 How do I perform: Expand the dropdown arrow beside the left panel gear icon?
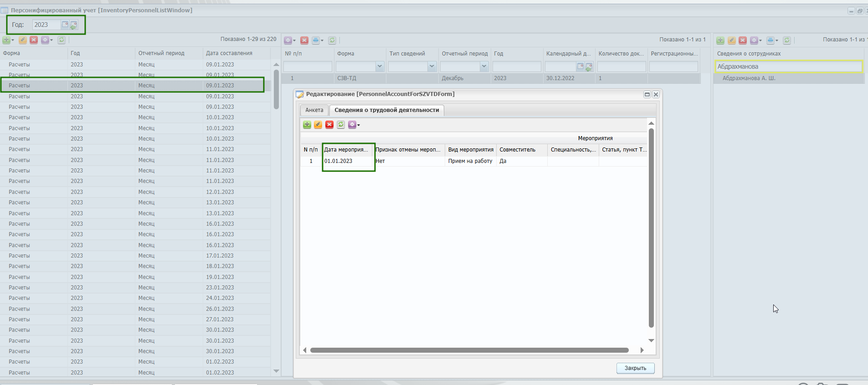coord(51,41)
